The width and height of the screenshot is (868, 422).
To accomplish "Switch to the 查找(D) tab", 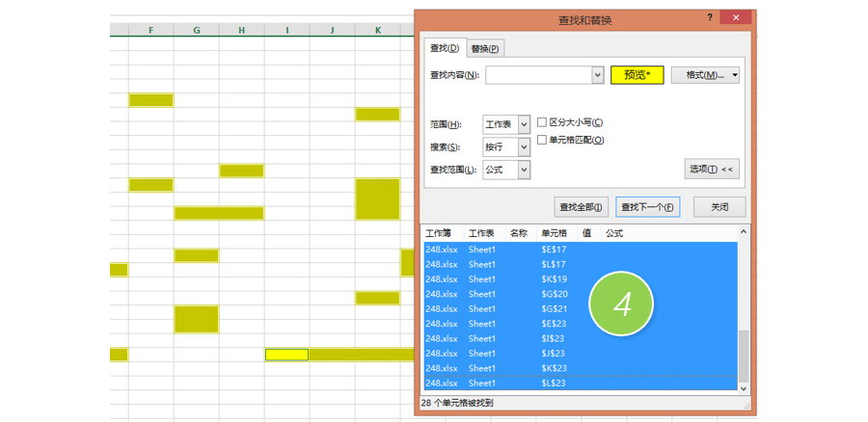I will [445, 48].
